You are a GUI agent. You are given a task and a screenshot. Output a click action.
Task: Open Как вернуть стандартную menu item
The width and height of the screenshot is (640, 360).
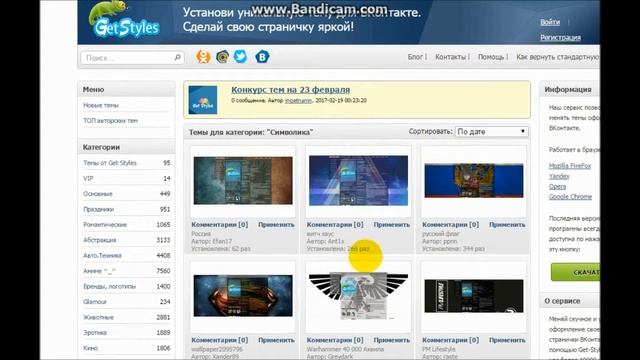pyautogui.click(x=558, y=57)
